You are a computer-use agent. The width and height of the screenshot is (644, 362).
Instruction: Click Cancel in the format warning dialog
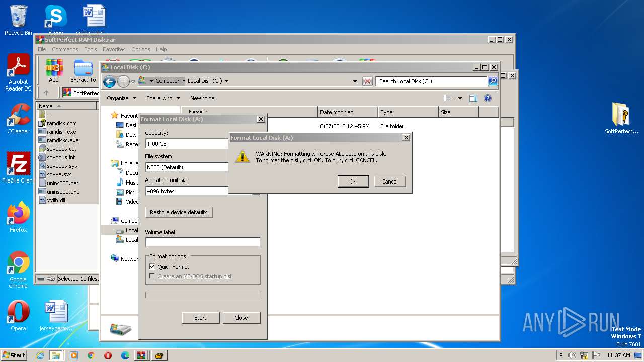click(x=389, y=182)
